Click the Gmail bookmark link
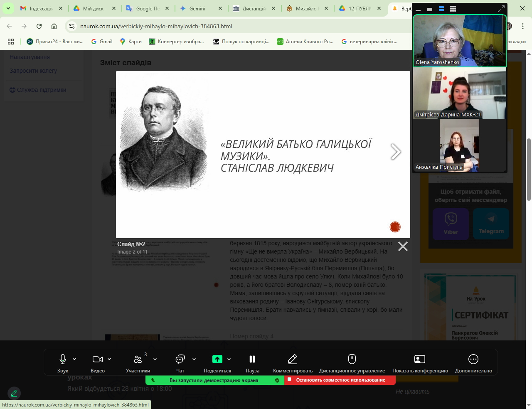The width and height of the screenshot is (532, 409). (x=102, y=42)
